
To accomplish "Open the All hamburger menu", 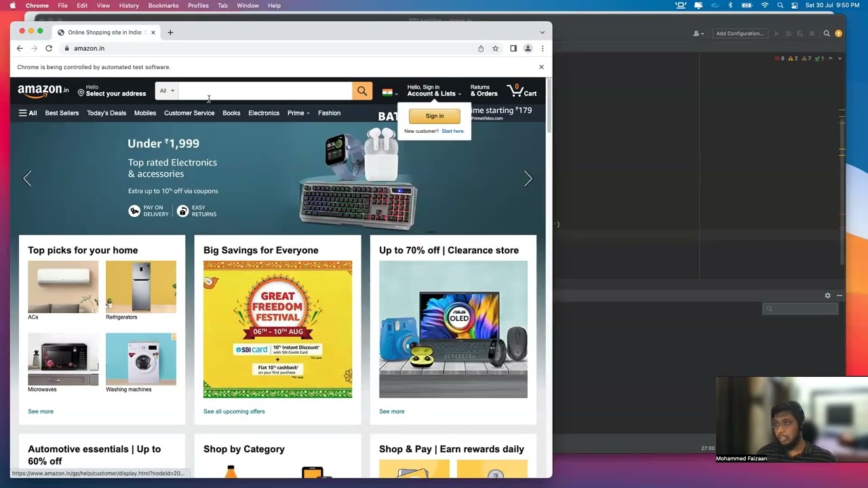I will pos(28,113).
